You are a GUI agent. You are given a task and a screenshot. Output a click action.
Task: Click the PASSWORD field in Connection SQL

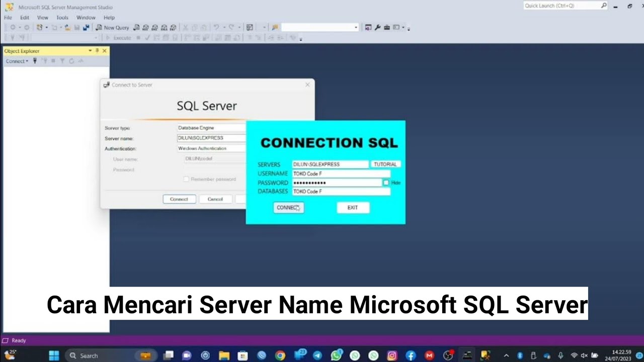click(337, 183)
